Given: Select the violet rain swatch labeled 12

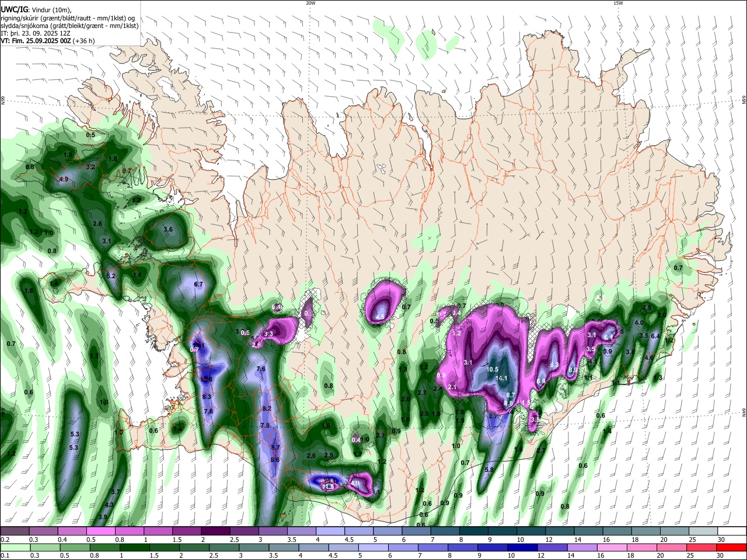Looking at the screenshot, I should pos(551,547).
